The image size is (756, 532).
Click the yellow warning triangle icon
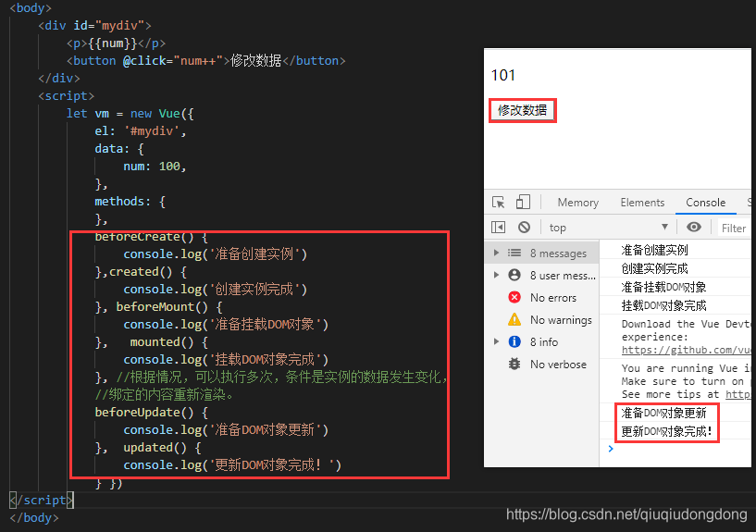[514, 319]
